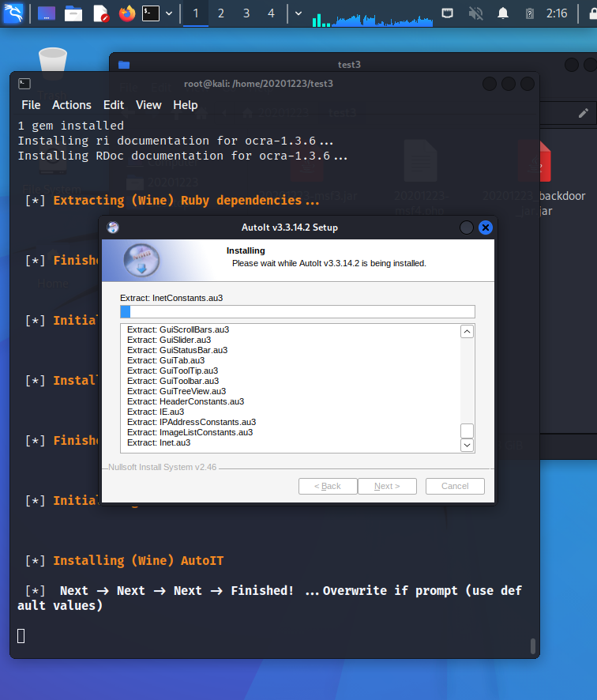Open the file manager from the panel
This screenshot has width=597, height=700.
pyautogui.click(x=73, y=13)
